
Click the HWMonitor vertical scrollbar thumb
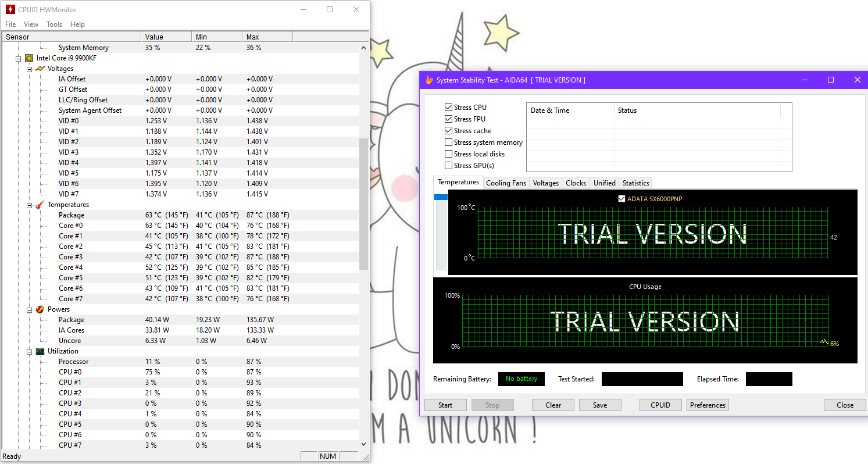coord(364,204)
